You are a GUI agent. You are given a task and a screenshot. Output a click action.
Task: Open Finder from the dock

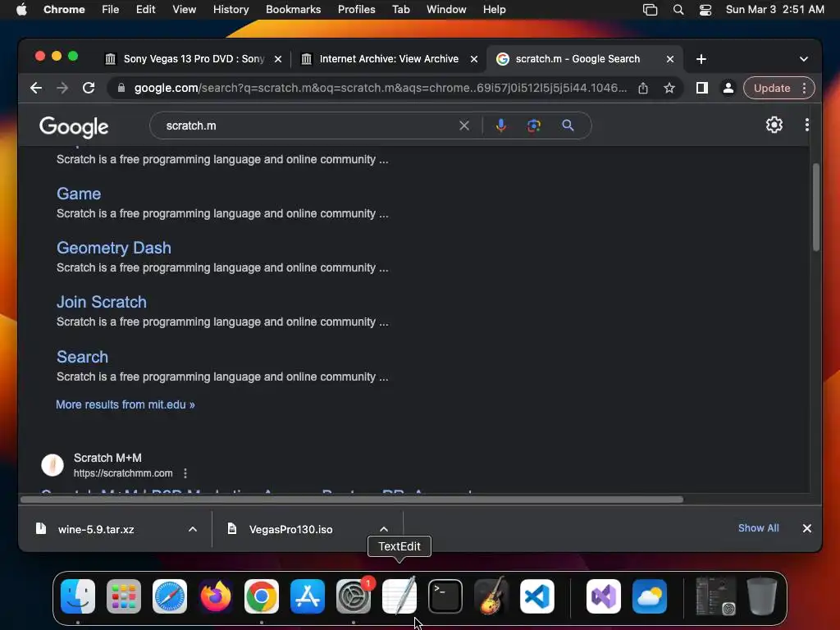pos(78,596)
